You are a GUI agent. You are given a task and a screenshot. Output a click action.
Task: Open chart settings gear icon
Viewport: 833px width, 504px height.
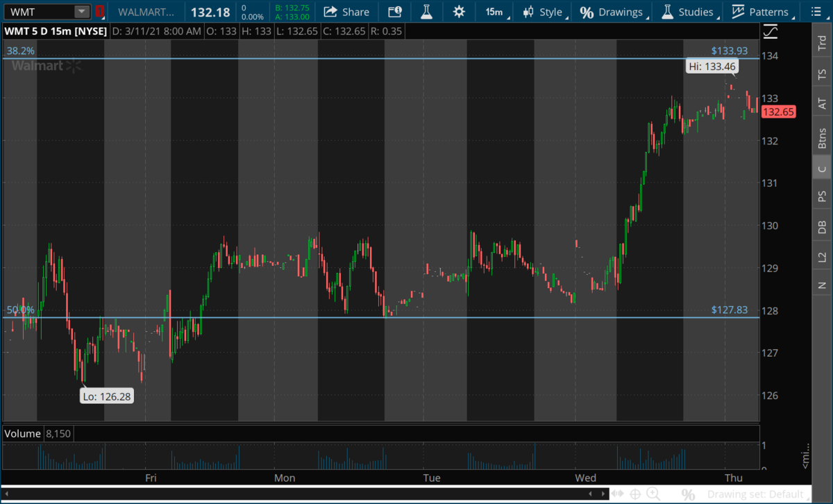tap(459, 12)
